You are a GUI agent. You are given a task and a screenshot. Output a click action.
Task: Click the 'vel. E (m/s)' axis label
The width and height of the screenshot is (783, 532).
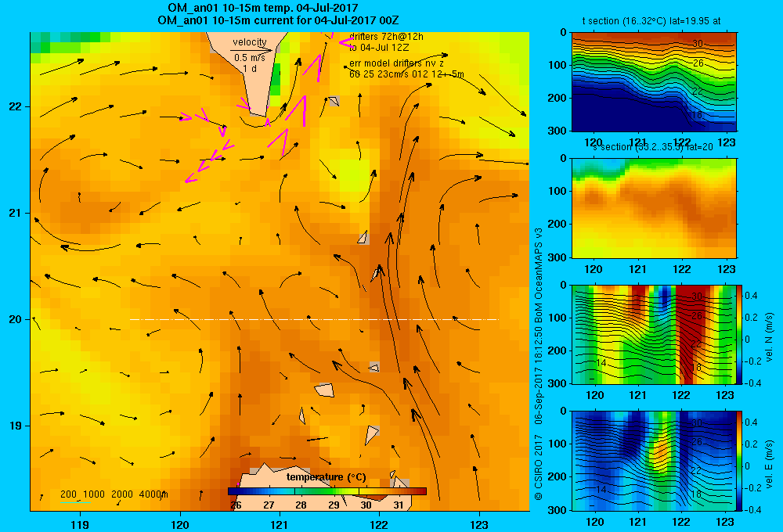769,464
